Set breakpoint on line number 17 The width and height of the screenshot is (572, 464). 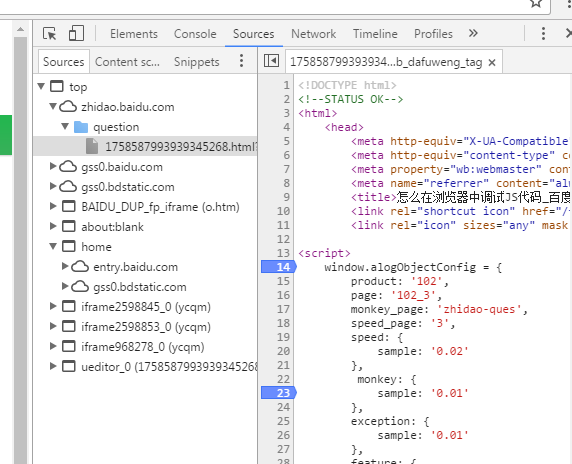click(x=283, y=309)
